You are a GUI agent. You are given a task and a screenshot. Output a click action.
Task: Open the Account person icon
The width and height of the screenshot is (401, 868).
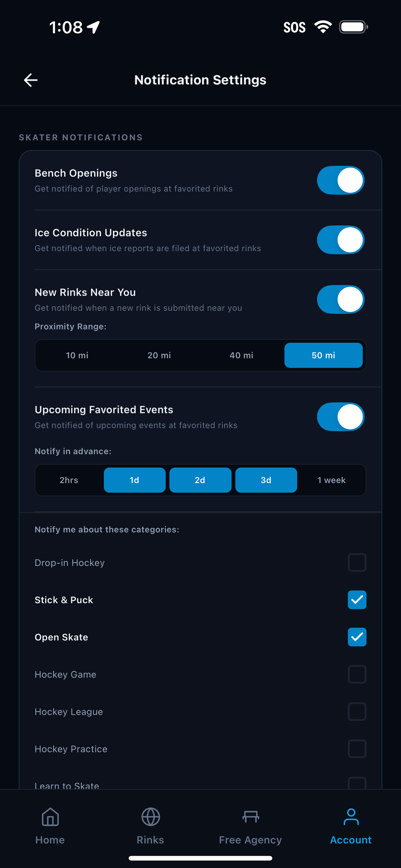click(x=351, y=817)
